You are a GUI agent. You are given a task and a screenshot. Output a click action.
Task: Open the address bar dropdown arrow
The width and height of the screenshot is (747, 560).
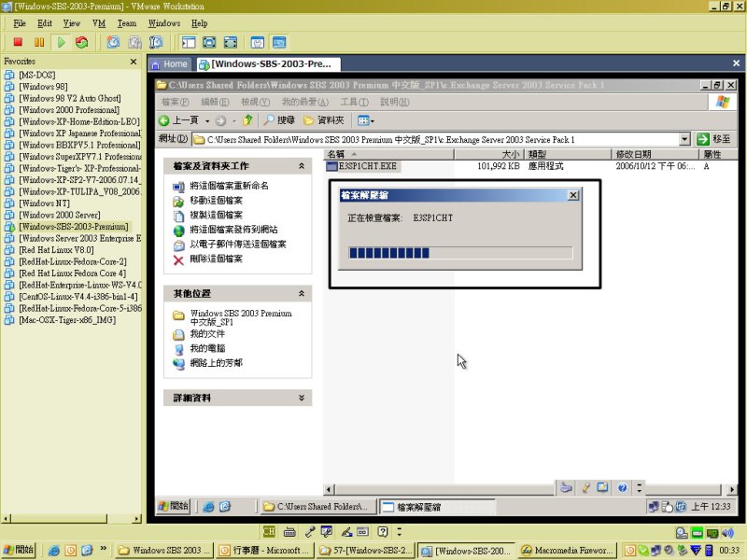click(x=684, y=139)
